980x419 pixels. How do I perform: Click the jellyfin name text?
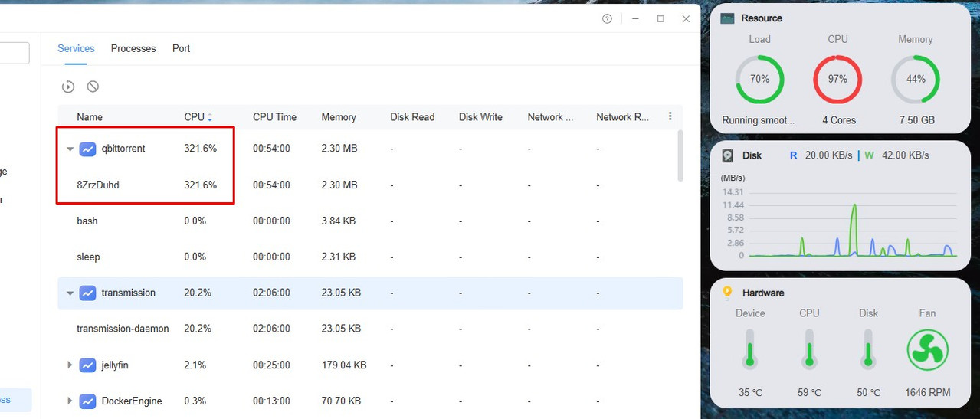115,365
